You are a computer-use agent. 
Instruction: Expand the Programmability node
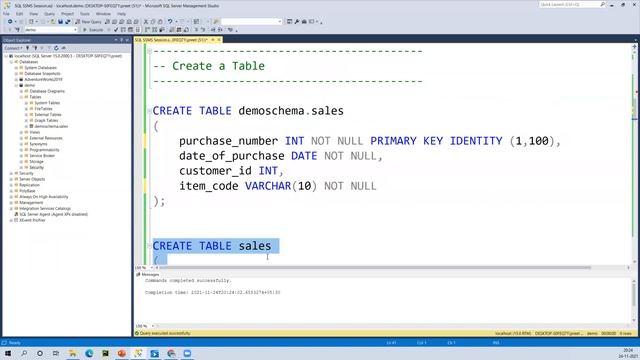click(x=21, y=150)
